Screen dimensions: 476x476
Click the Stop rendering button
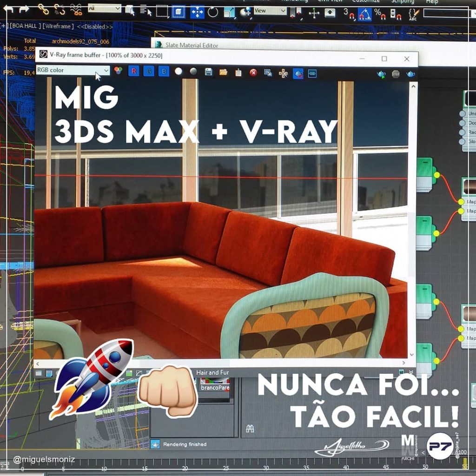pos(396,74)
